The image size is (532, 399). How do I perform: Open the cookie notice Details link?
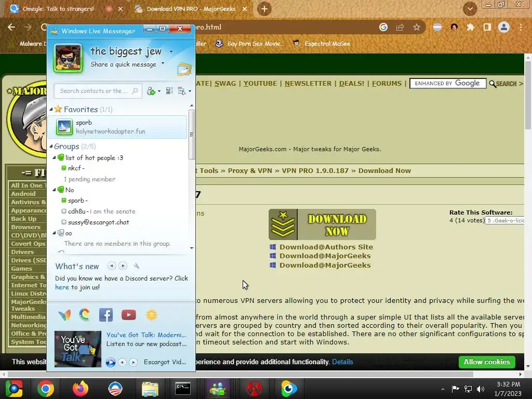(x=342, y=362)
